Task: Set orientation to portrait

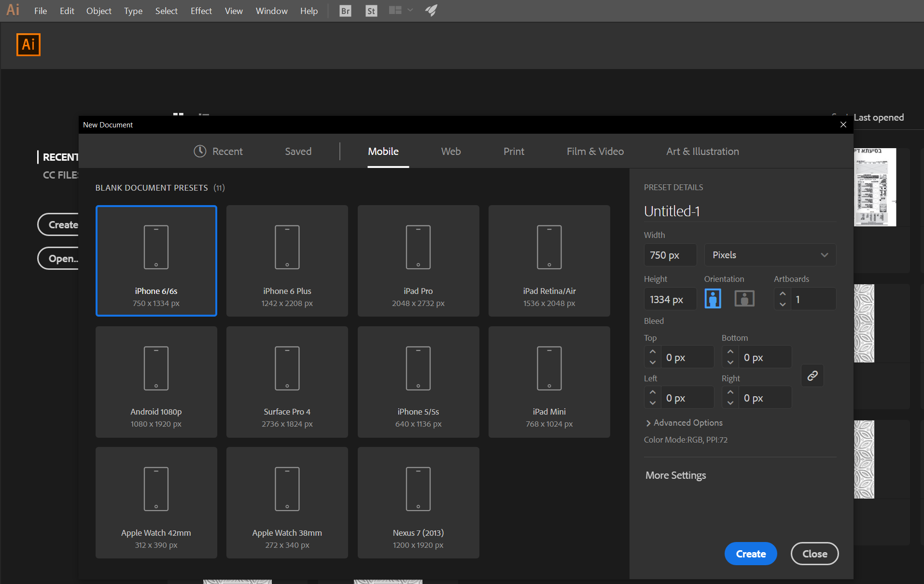Action: pyautogui.click(x=713, y=299)
